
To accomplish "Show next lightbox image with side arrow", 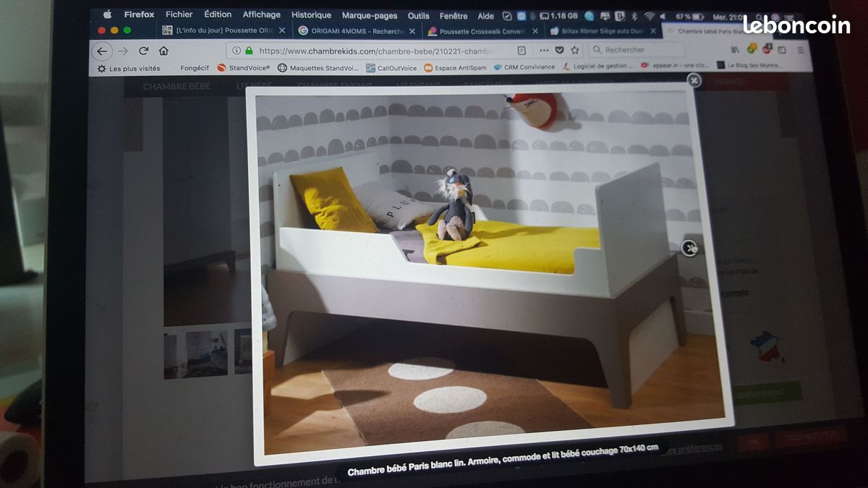I will (691, 248).
